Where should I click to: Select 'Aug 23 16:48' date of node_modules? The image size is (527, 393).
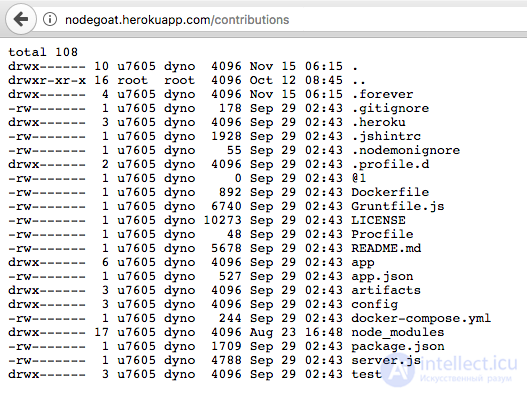click(x=296, y=332)
